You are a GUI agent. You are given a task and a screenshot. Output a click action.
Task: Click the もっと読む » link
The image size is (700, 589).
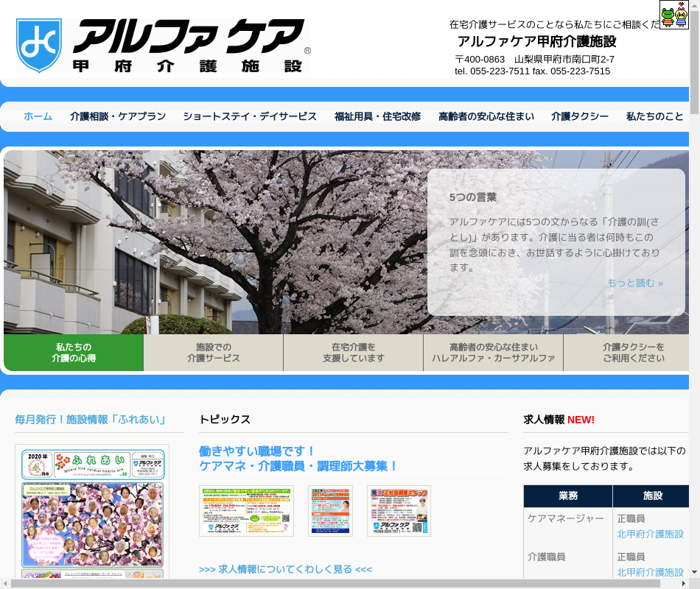click(634, 283)
